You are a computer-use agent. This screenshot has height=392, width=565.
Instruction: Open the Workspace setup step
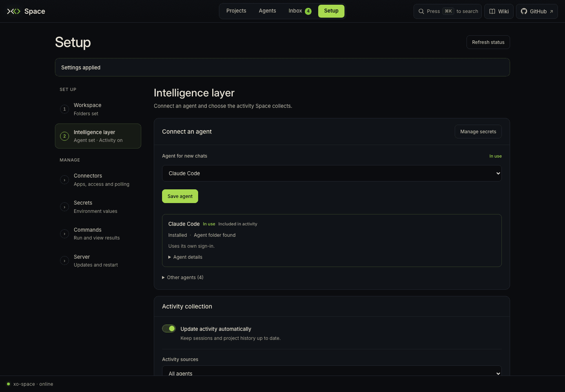98,109
